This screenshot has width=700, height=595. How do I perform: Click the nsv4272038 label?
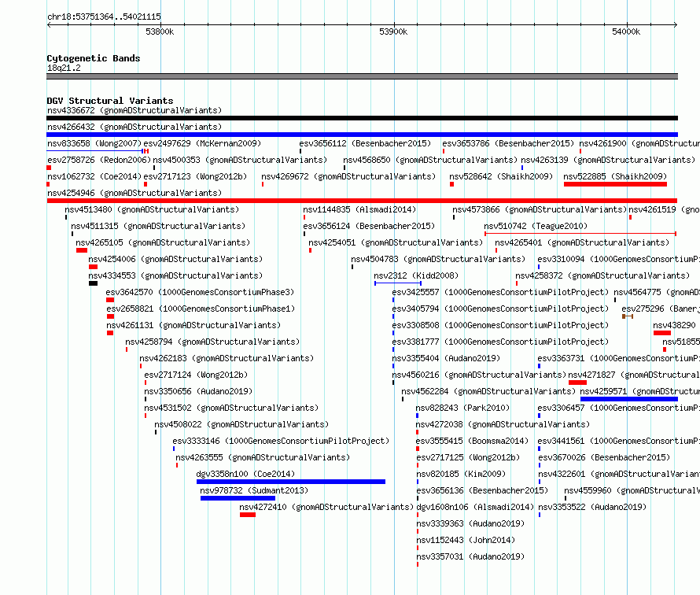503,424
